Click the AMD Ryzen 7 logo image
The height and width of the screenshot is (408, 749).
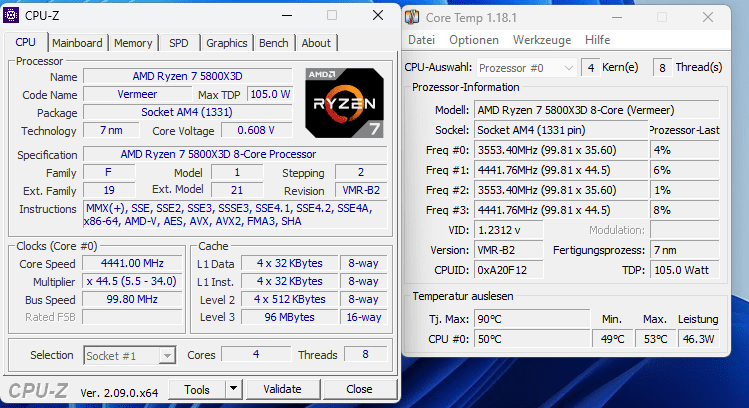coord(344,103)
